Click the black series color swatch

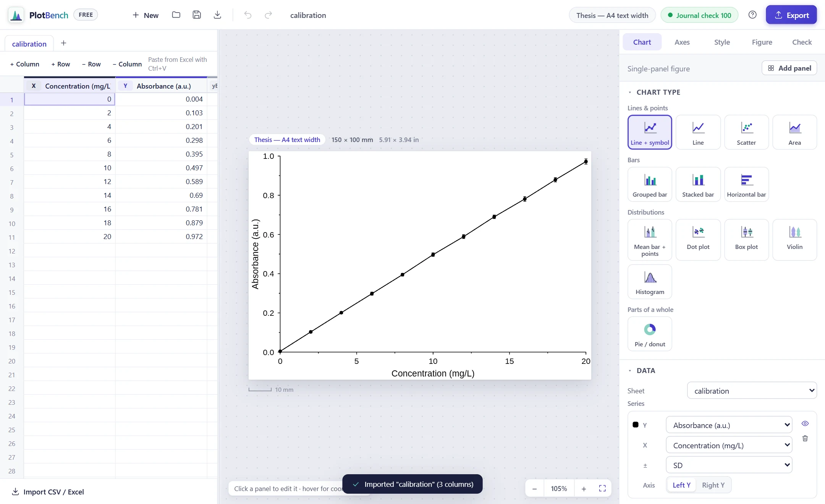pos(636,425)
